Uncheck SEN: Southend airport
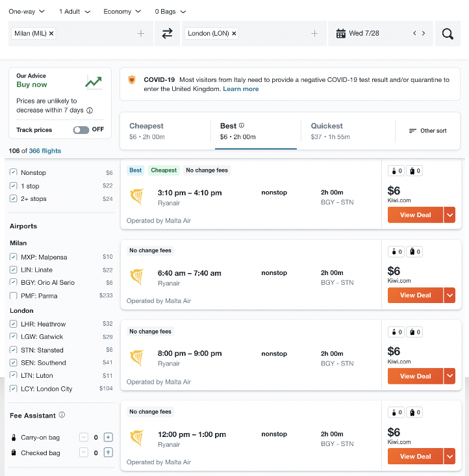469x476 pixels. 14,362
